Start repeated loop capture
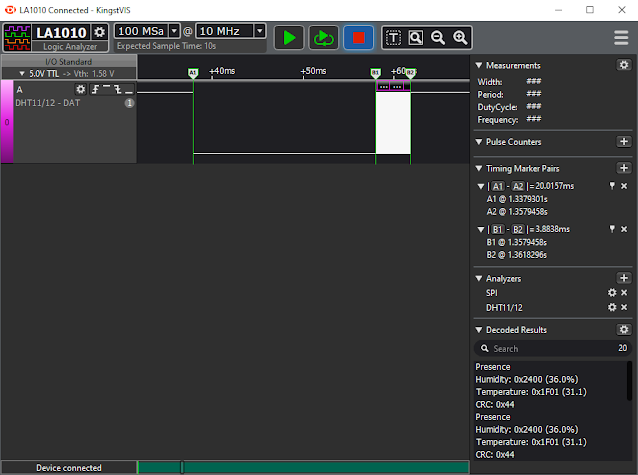 tap(323, 38)
